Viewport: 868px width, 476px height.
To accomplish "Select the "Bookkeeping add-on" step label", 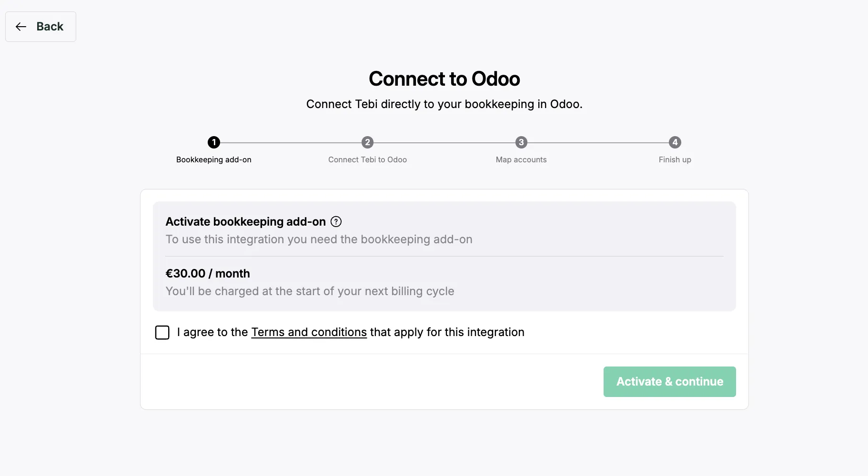I will (x=214, y=160).
